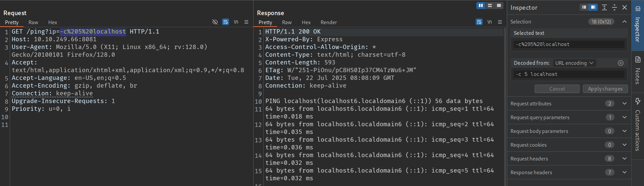Collapse all Inspector sections
644x186 pixels.
pyautogui.click(x=614, y=7)
